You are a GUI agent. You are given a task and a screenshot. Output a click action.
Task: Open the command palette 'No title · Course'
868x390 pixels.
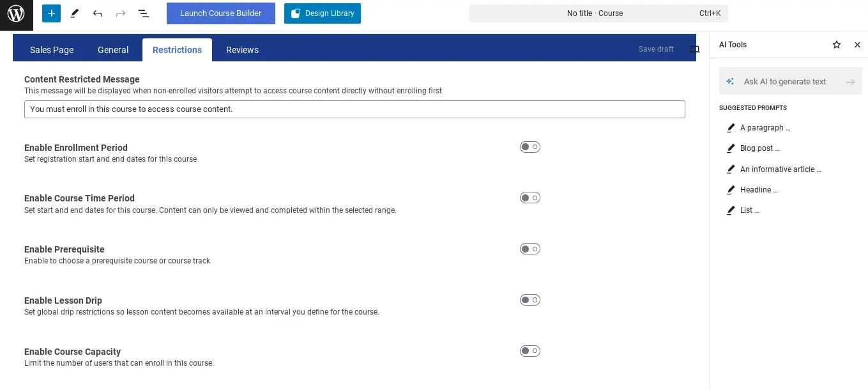click(x=598, y=13)
